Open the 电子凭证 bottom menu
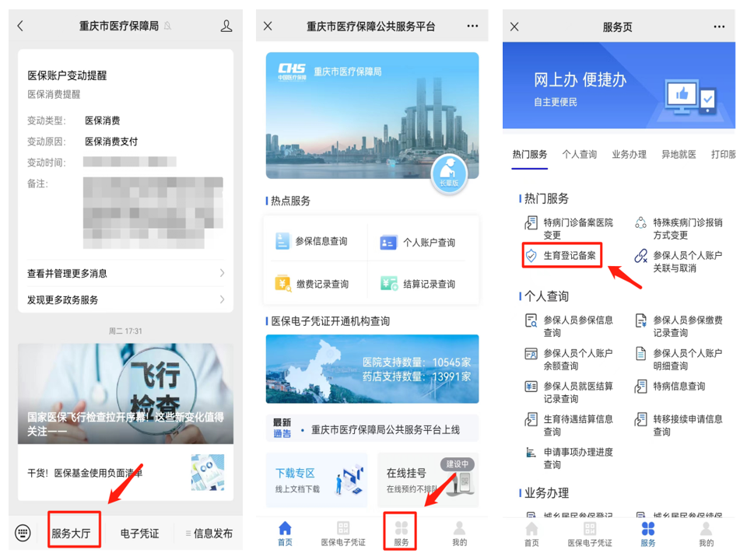 pyautogui.click(x=139, y=533)
